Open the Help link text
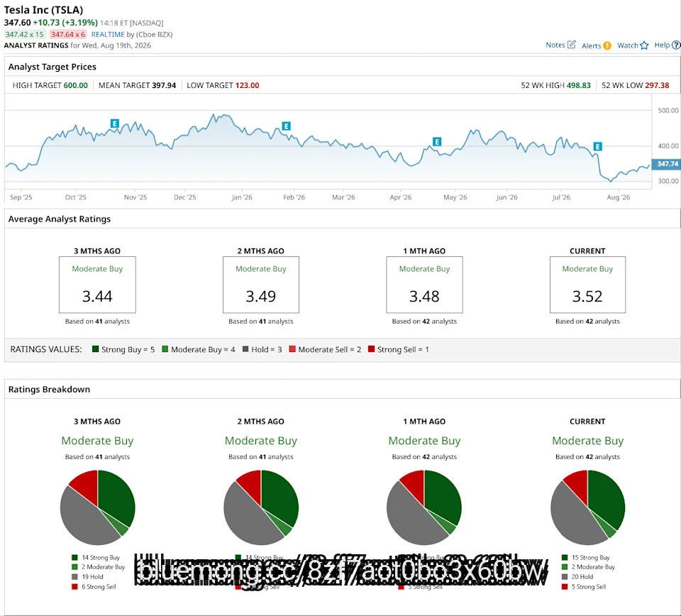 point(662,45)
